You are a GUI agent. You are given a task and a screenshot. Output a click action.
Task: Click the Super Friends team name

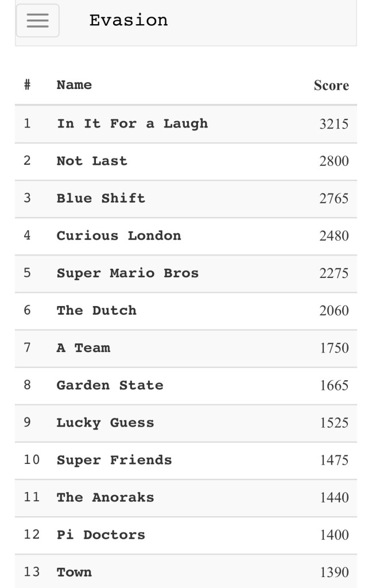[114, 460]
